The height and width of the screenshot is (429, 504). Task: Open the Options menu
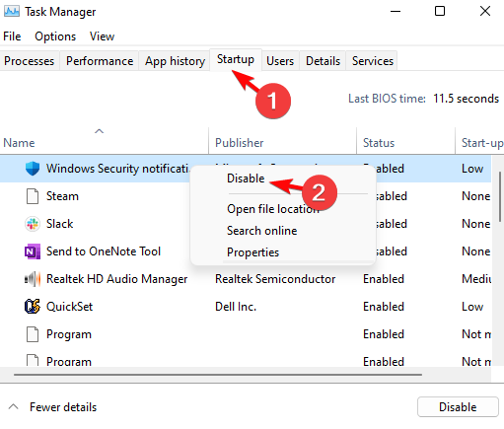55,36
